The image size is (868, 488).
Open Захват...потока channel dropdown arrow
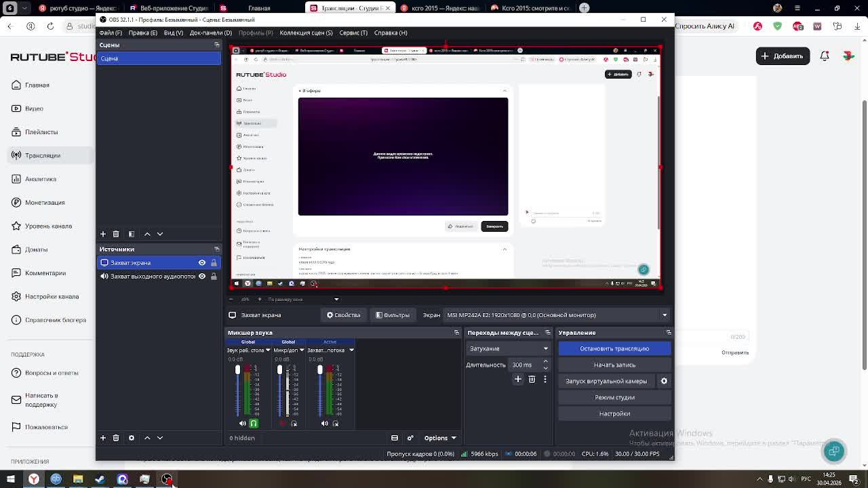351,350
